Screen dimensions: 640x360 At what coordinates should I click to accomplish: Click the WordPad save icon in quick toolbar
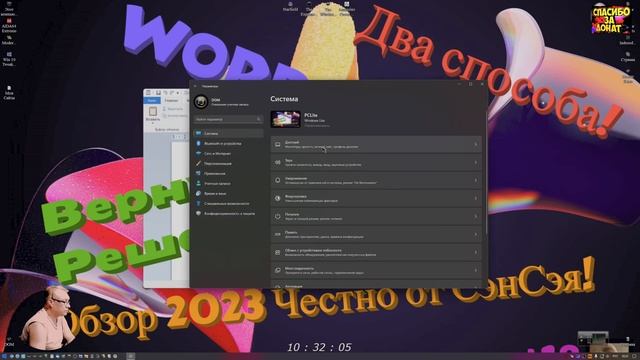[158, 93]
